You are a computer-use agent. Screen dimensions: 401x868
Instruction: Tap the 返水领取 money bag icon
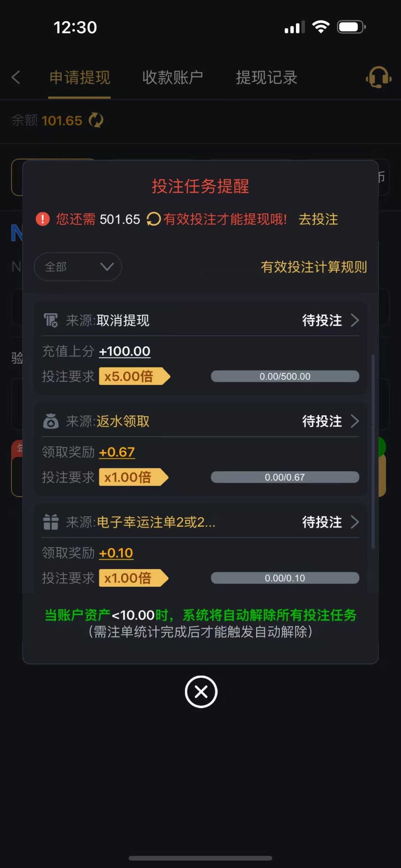pos(51,421)
